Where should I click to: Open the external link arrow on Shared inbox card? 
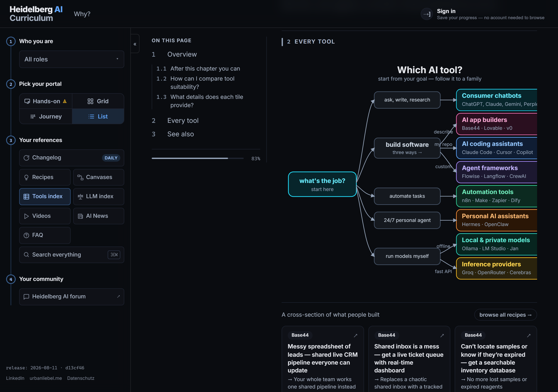(442, 335)
